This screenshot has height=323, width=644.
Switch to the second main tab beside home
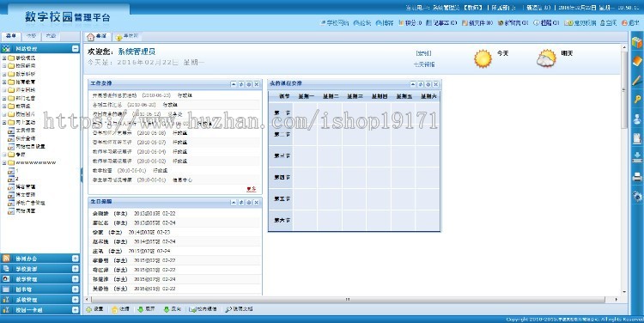pyautogui.click(x=127, y=37)
